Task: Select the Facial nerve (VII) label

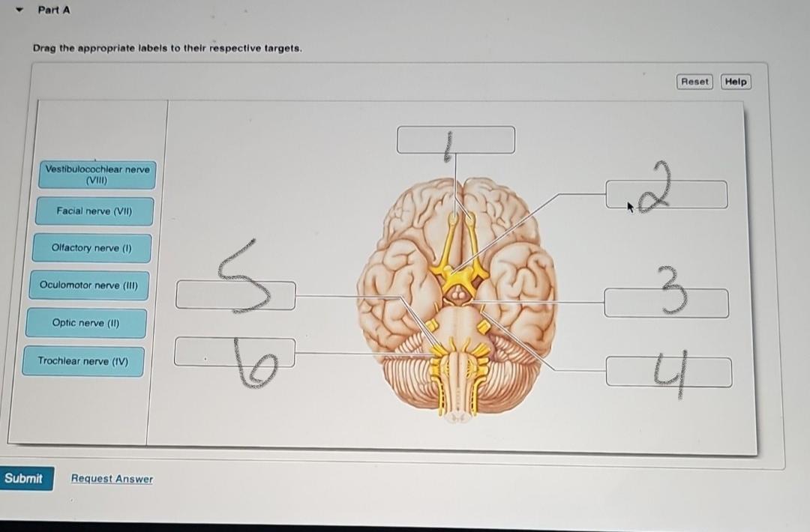Action: 93,211
